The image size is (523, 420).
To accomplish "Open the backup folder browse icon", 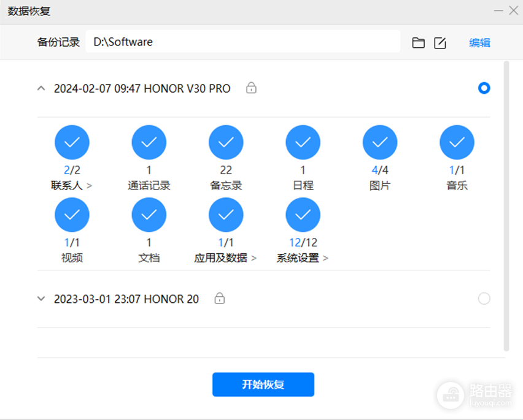I will pos(418,43).
